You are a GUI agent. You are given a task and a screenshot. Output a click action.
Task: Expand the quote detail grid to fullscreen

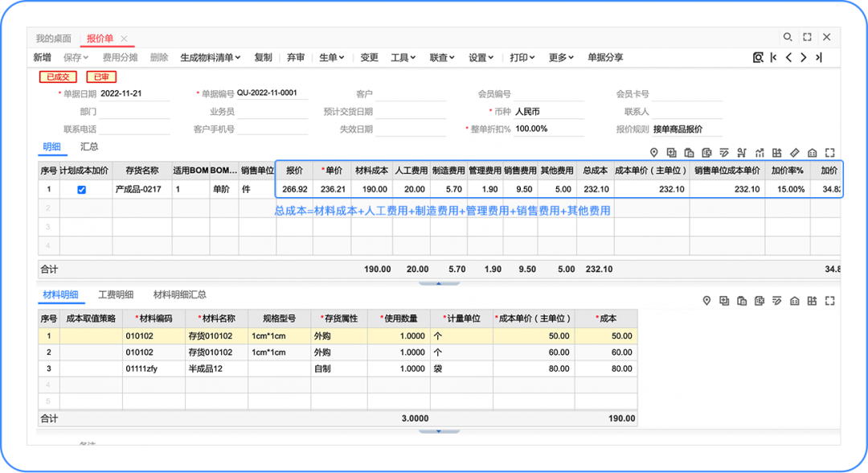tap(830, 153)
